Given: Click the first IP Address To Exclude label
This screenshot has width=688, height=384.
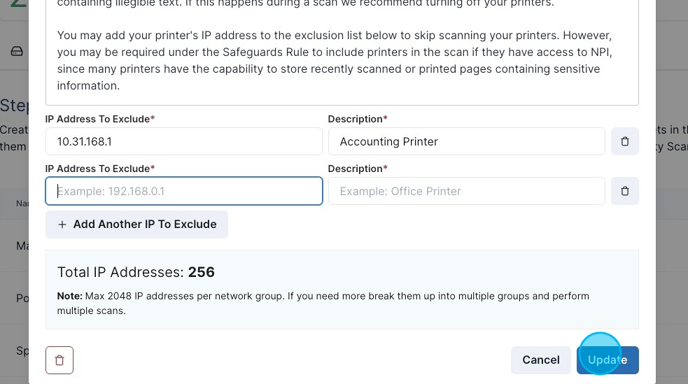Looking at the screenshot, I should [x=100, y=119].
